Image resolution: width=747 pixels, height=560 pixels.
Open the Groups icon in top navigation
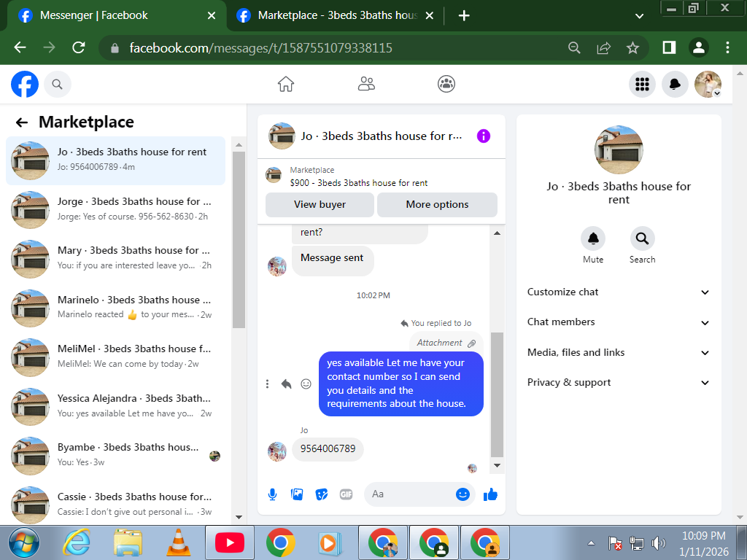pyautogui.click(x=446, y=85)
